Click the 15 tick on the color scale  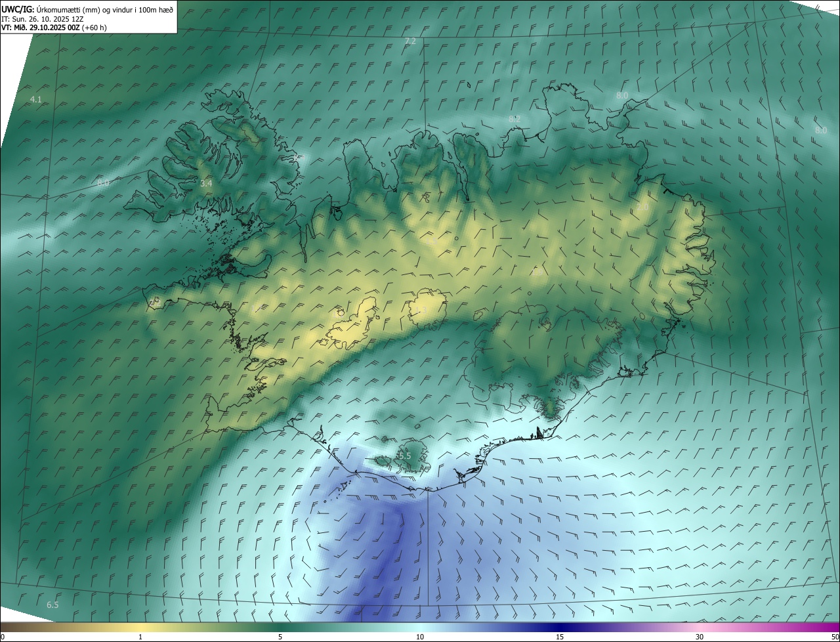tap(560, 637)
